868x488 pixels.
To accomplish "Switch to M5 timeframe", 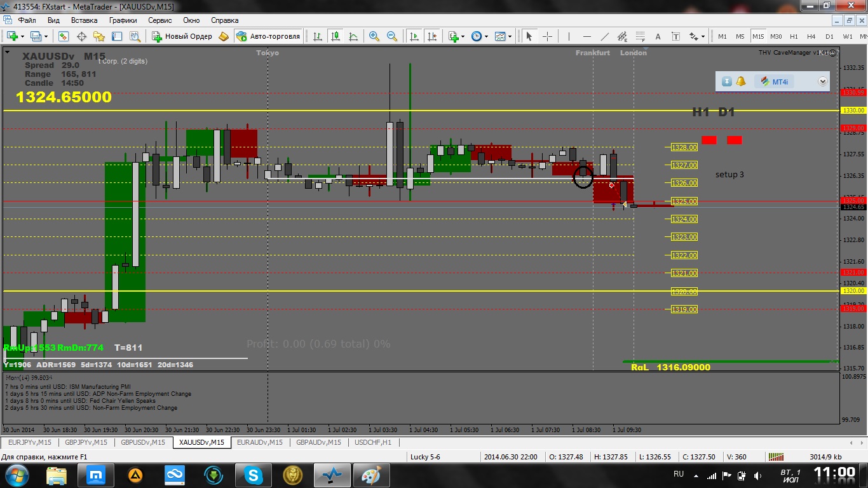I will [x=740, y=36].
